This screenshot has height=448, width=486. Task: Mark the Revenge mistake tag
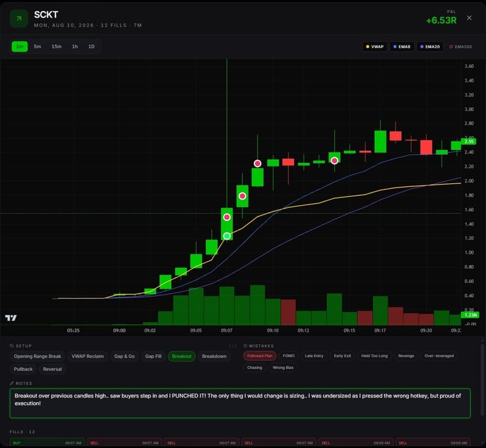click(x=406, y=356)
